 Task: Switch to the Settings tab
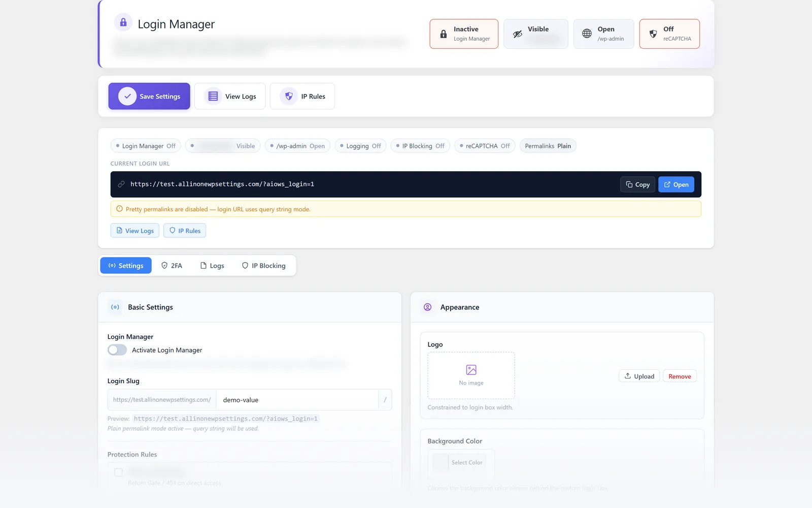126,266
